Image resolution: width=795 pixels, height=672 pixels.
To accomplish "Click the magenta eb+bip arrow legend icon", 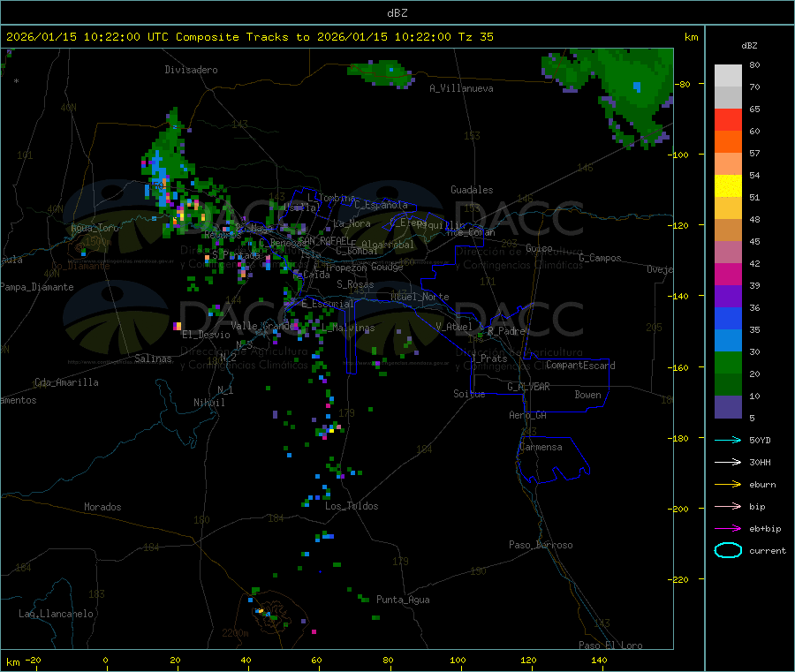I will (728, 529).
